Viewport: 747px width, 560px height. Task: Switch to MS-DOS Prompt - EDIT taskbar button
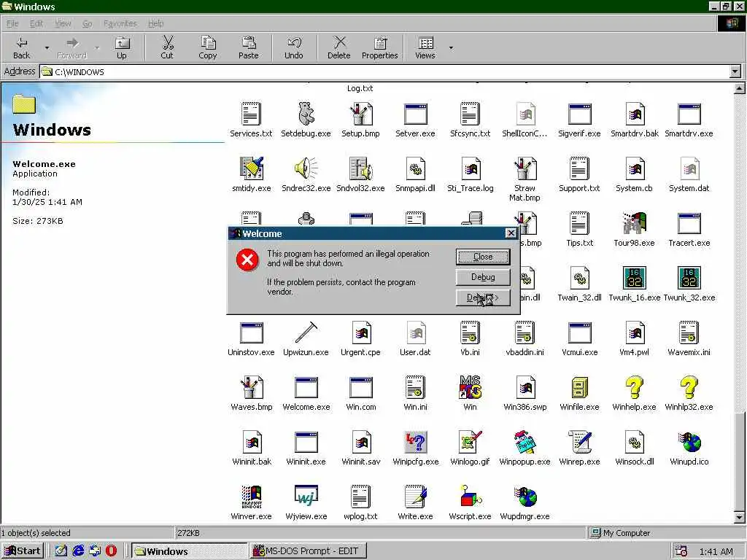tap(309, 551)
